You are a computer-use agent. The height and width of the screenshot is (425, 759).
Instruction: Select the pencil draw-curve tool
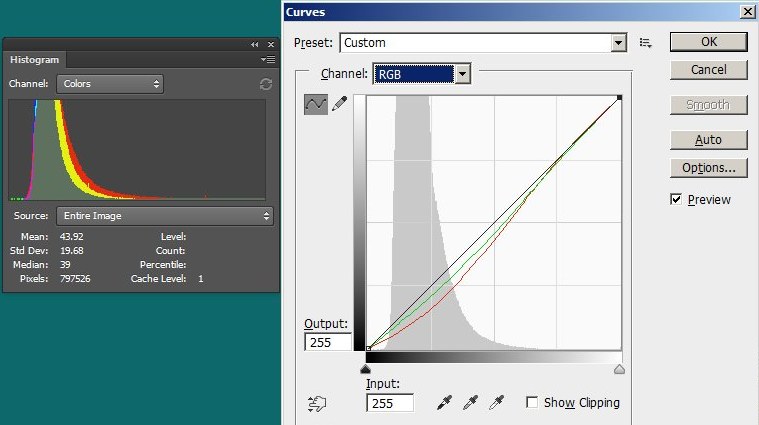coord(339,104)
